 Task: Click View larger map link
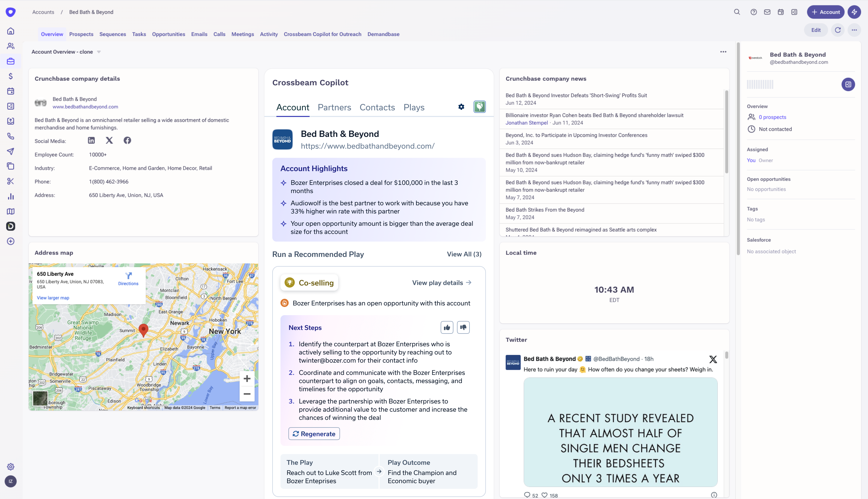coord(53,298)
